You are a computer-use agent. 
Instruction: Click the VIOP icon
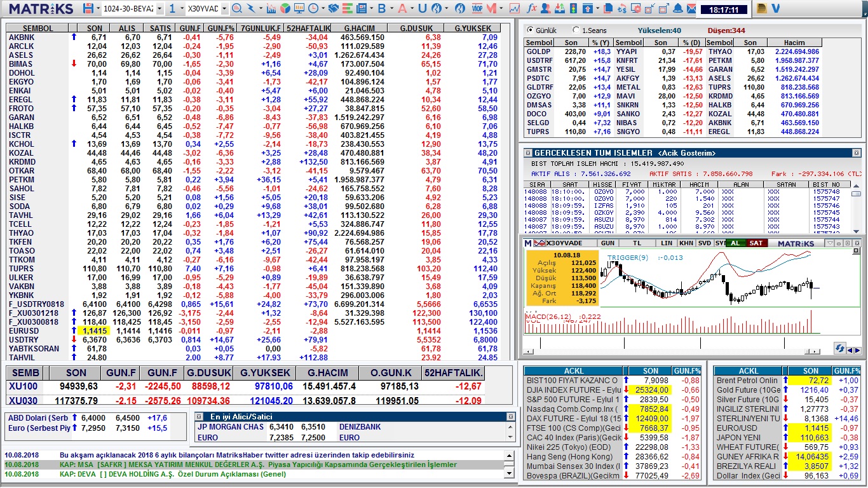477,8
